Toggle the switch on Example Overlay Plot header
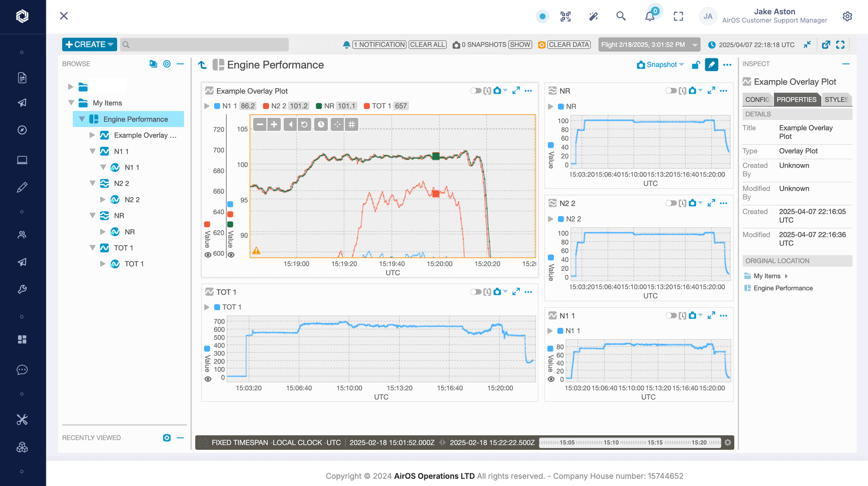 (475, 91)
